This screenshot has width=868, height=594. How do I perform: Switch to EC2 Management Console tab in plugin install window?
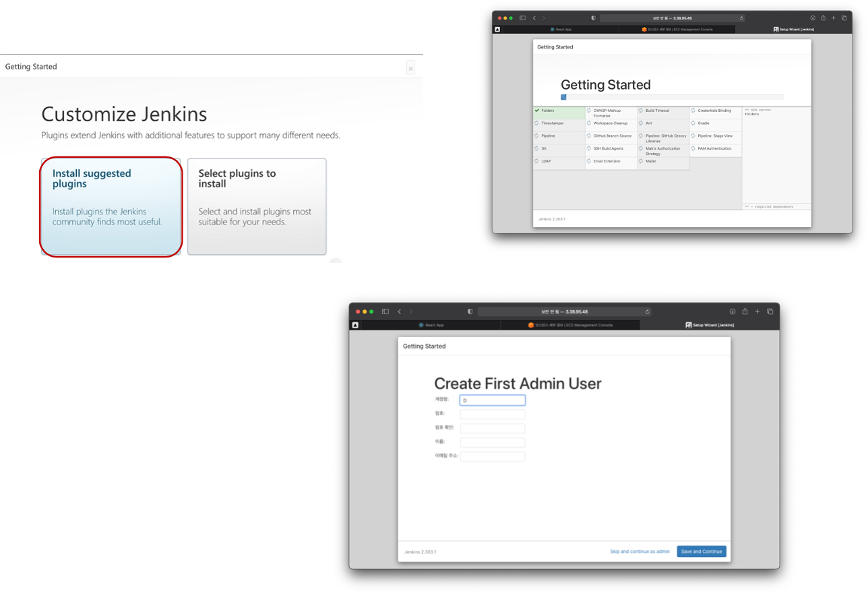(x=677, y=29)
